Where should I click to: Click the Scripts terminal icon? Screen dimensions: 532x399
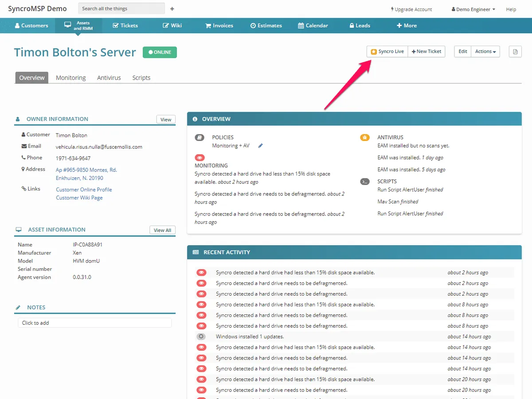tap(364, 181)
